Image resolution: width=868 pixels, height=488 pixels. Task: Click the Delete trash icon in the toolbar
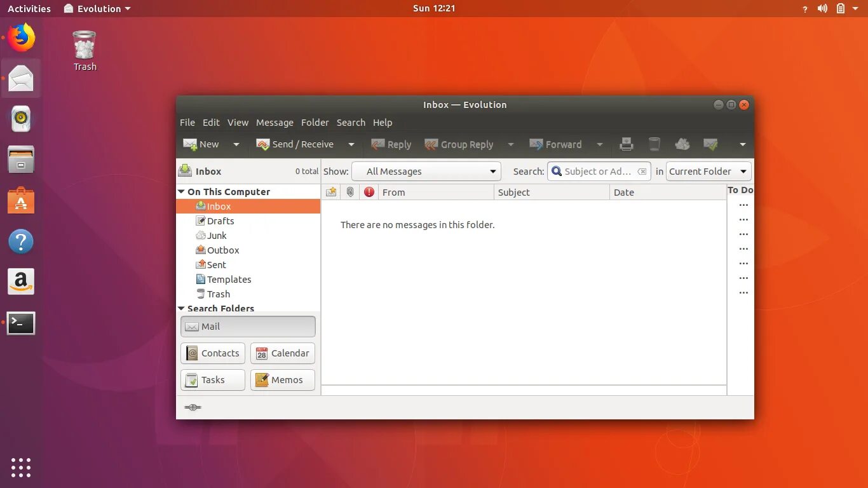[654, 145]
